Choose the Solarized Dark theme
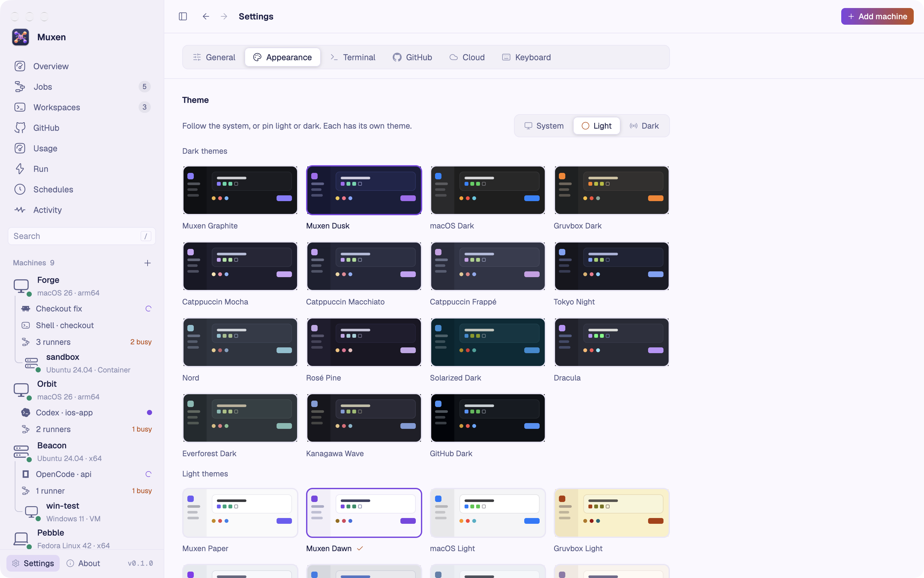The image size is (924, 578). coord(487,342)
